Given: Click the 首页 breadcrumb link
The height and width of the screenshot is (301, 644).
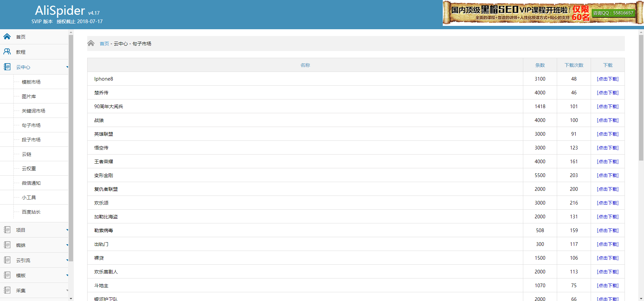Looking at the screenshot, I should 104,44.
